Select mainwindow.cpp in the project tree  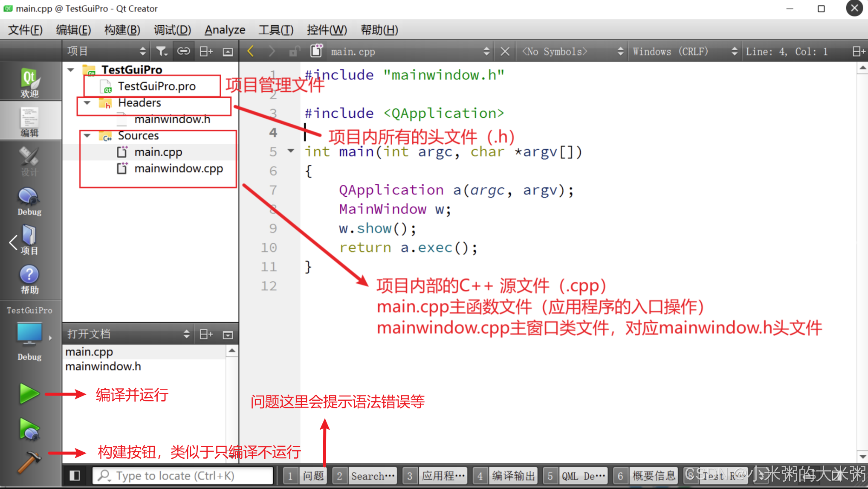178,169
